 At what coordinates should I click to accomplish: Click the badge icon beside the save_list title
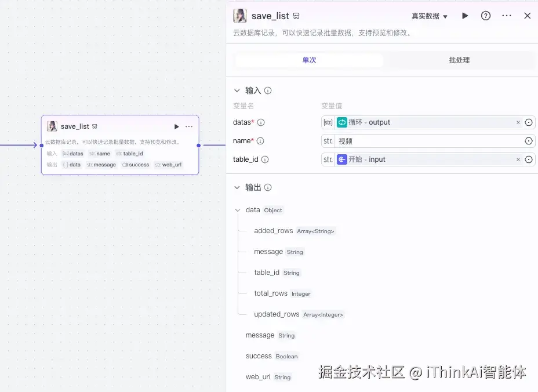296,16
